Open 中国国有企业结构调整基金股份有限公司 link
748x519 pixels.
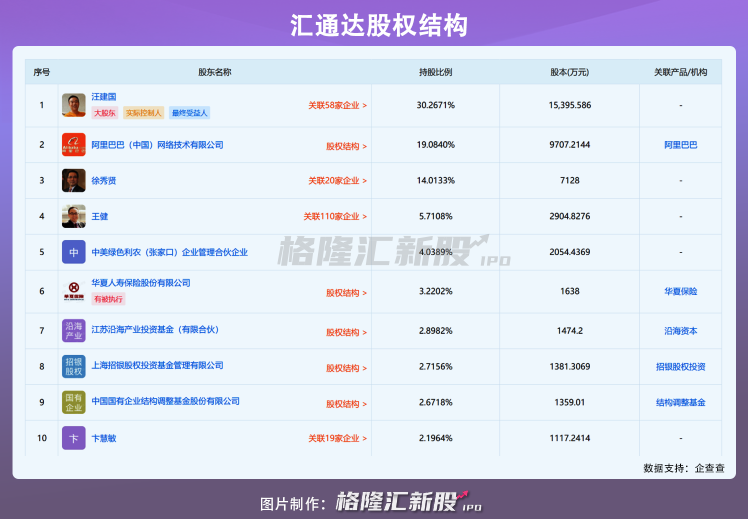[x=166, y=401]
